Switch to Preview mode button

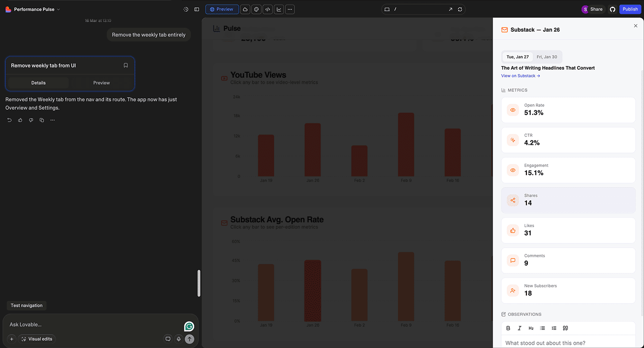[222, 9]
